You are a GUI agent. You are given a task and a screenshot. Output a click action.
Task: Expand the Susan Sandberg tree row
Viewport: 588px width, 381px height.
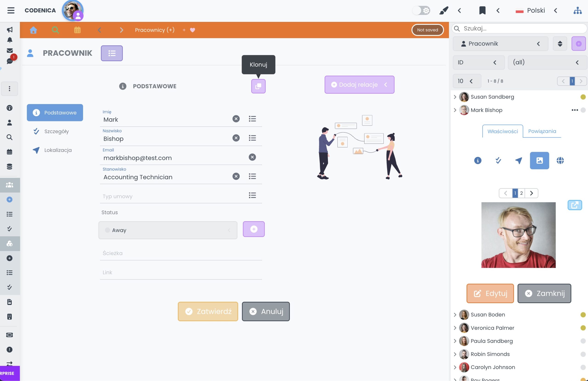(x=455, y=97)
